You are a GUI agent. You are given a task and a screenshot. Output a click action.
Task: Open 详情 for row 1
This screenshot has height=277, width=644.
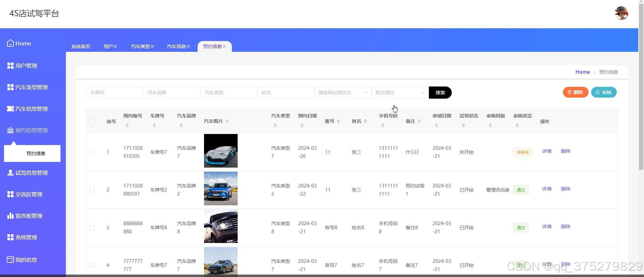point(547,151)
